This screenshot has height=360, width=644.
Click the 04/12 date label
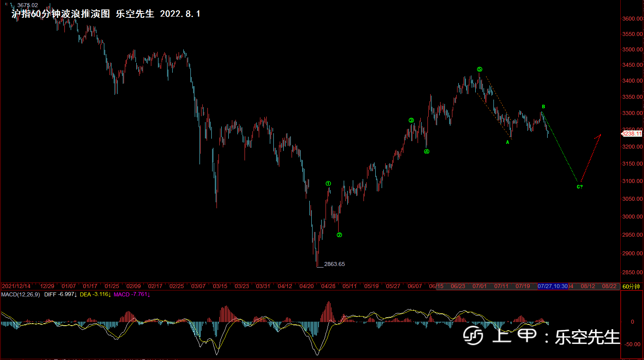coord(285,286)
